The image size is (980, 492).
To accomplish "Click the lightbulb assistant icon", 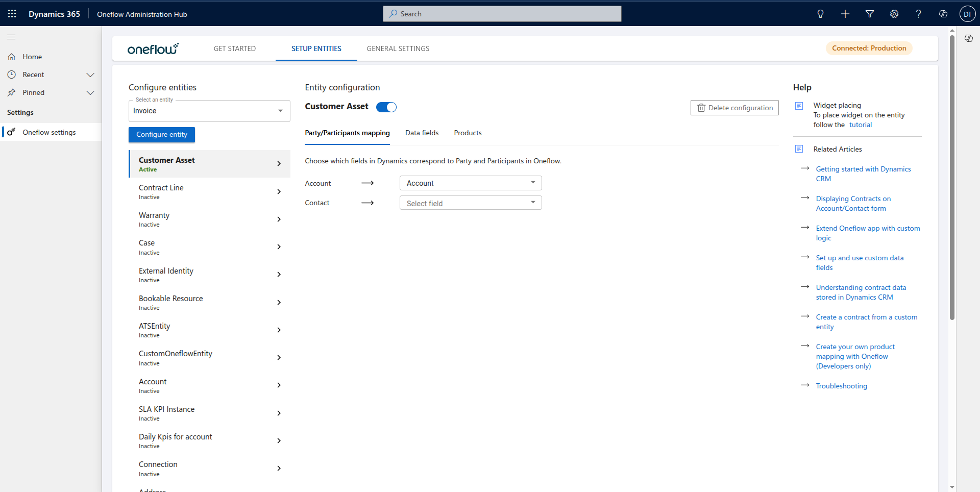I will pyautogui.click(x=821, y=14).
